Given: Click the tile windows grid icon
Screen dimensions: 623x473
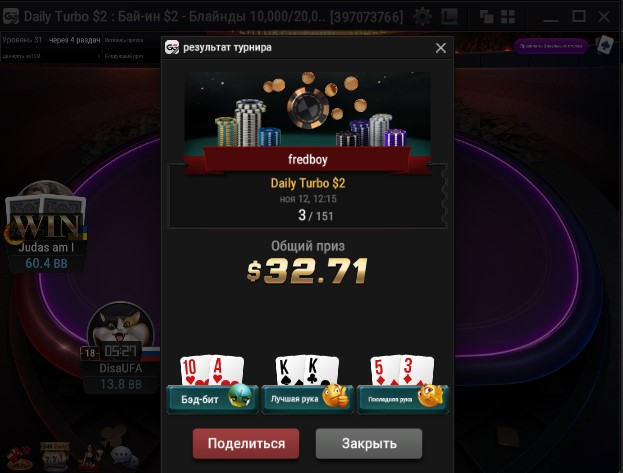Looking at the screenshot, I should click(508, 17).
